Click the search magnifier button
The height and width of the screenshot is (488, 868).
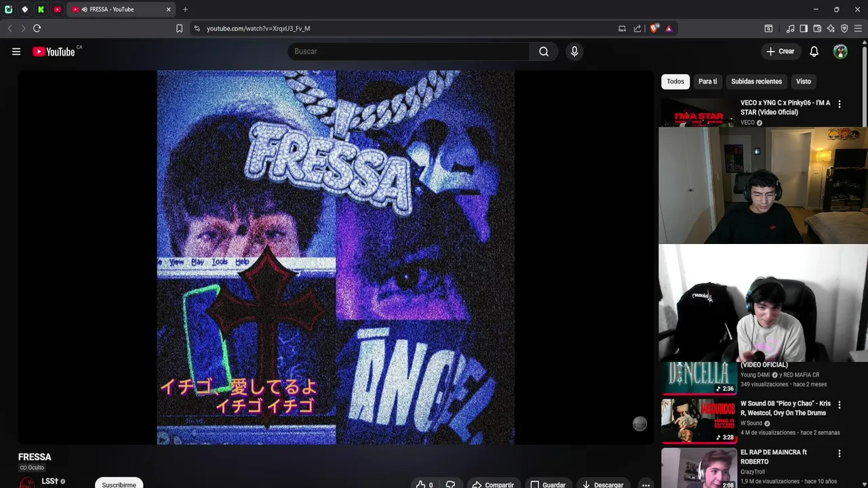[544, 52]
